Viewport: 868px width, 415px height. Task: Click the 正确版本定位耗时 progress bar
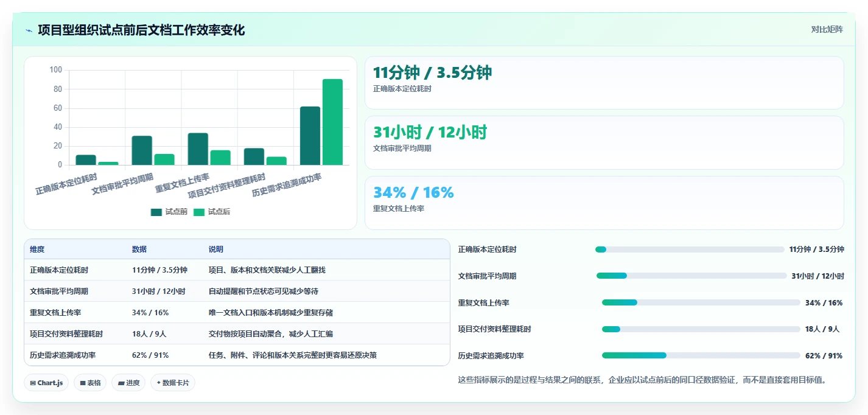pos(690,249)
